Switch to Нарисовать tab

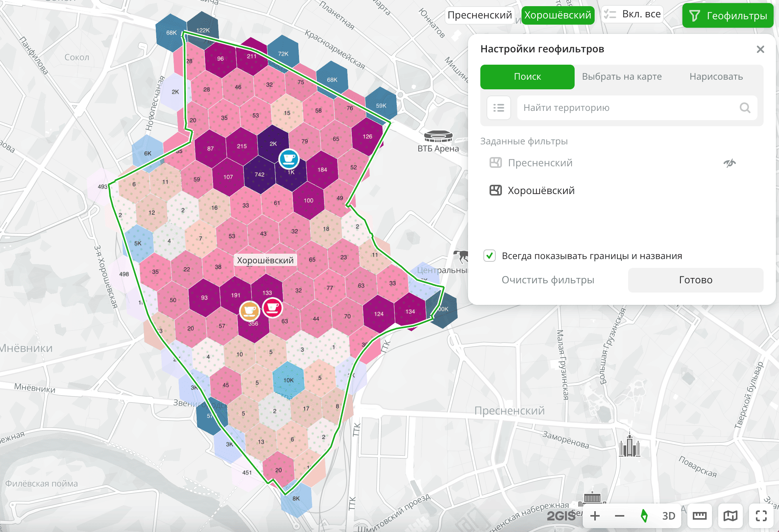point(716,77)
